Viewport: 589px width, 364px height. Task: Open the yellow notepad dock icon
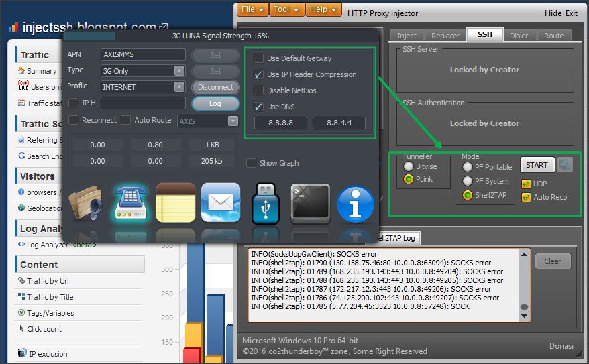point(175,203)
